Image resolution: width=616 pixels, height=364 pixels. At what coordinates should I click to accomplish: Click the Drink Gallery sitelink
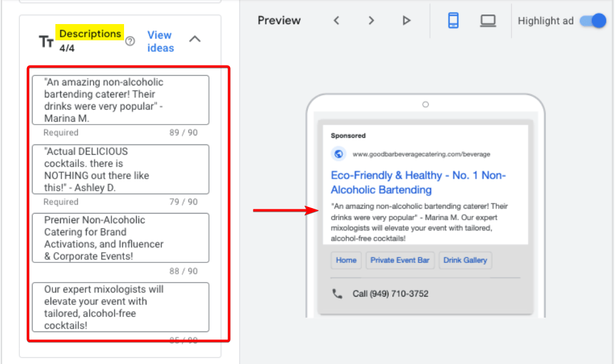tap(465, 260)
